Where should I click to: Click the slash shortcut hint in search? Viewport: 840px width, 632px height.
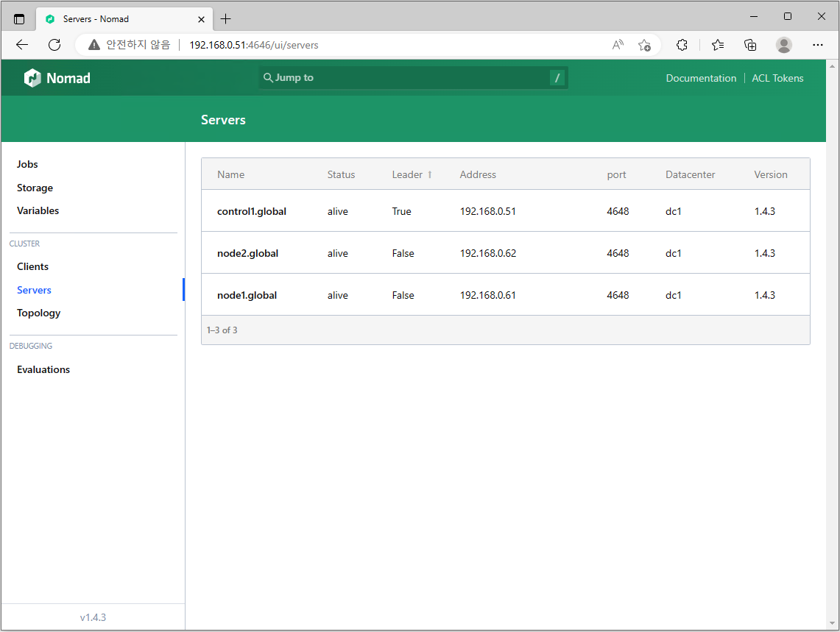[x=557, y=78]
